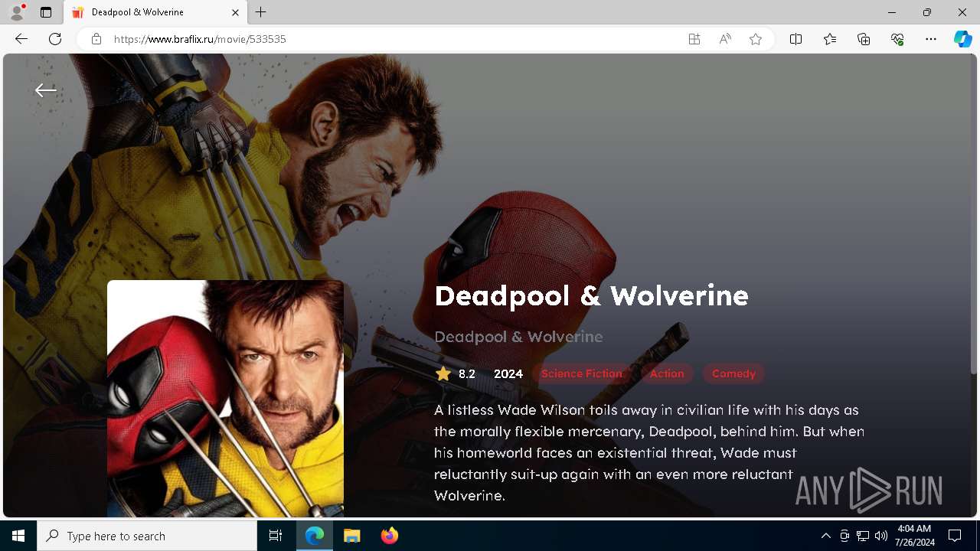Open Task View on the taskbar
The height and width of the screenshot is (551, 980).
(x=276, y=536)
